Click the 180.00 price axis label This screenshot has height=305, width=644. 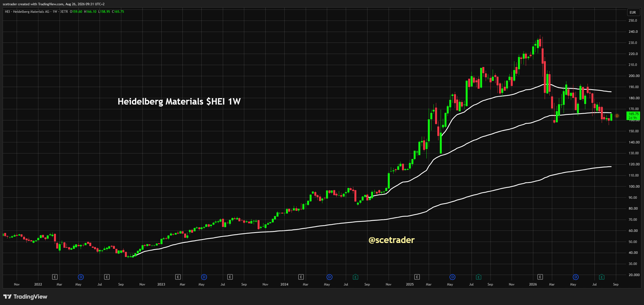(634, 98)
